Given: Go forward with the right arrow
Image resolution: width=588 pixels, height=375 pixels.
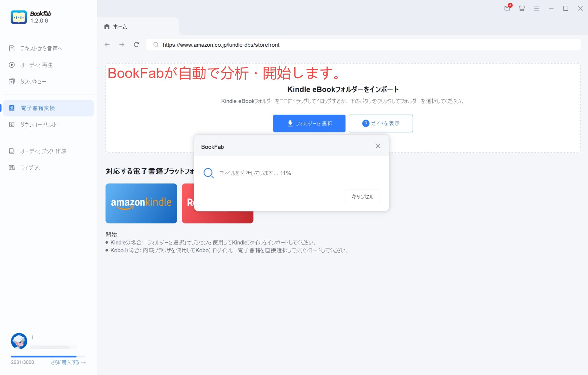Looking at the screenshot, I should coord(122,44).
